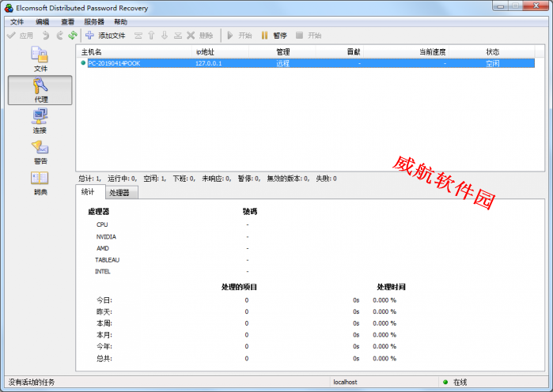Click the 127.0.0.1 IP cell

click(208, 63)
